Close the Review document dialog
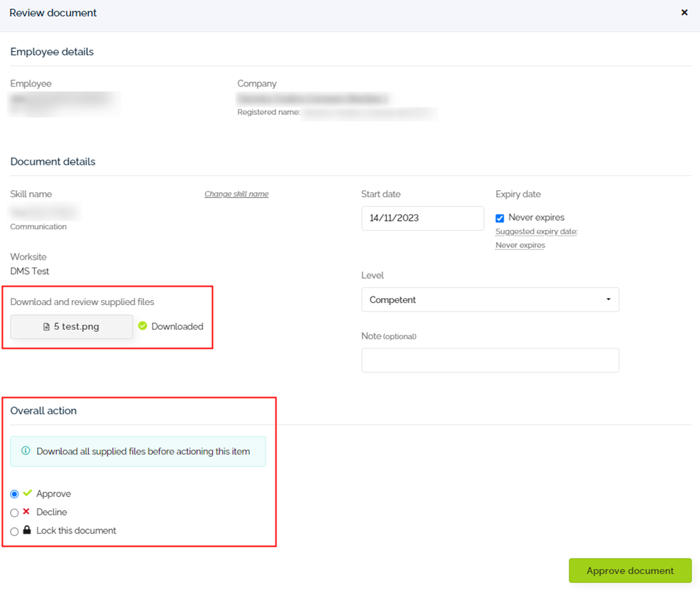700x591 pixels. point(684,12)
